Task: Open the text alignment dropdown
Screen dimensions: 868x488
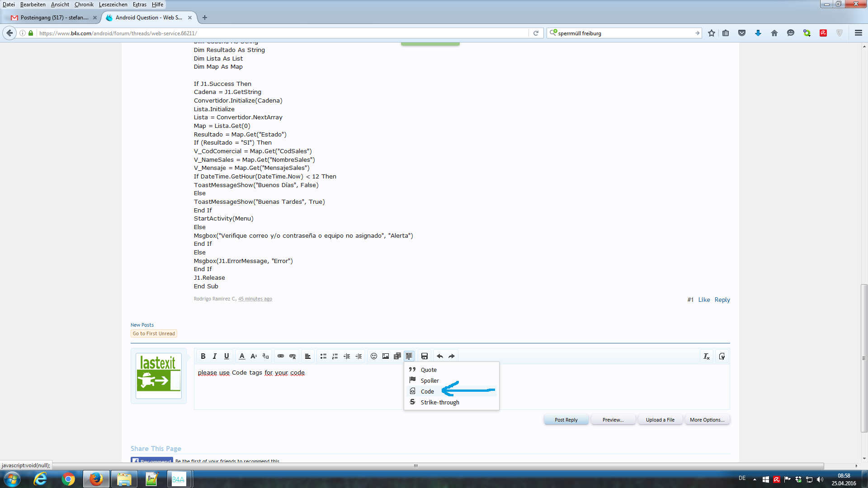Action: point(307,357)
